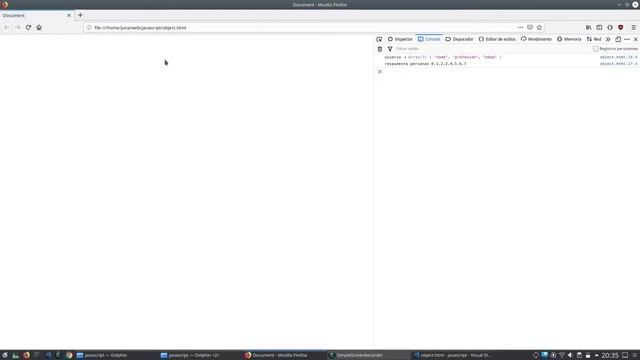
Task: Open the Library bookmarks icon
Action: click(589, 27)
